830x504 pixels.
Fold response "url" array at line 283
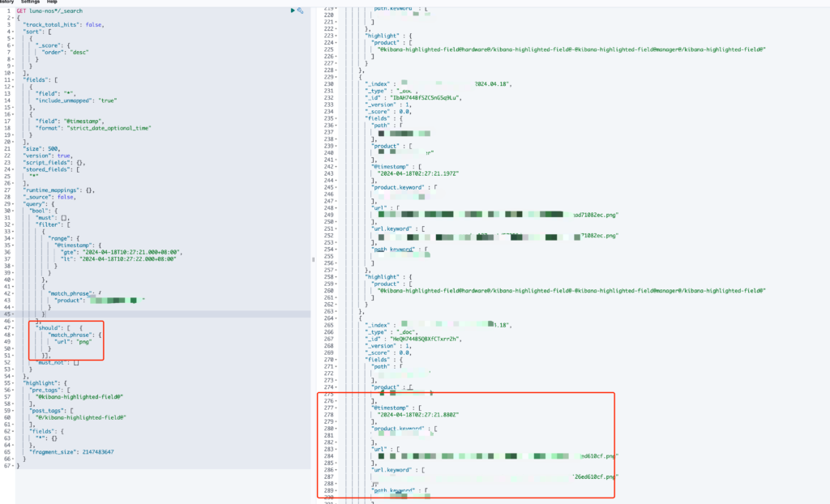click(x=336, y=449)
